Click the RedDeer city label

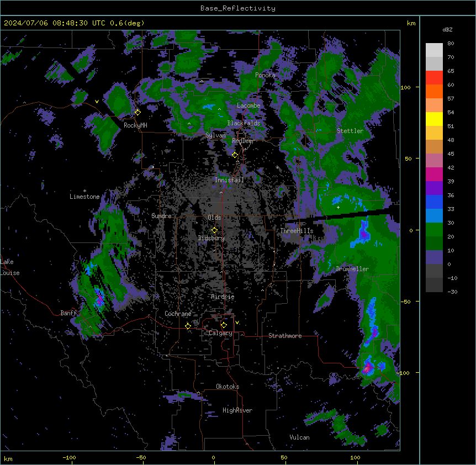(x=243, y=141)
